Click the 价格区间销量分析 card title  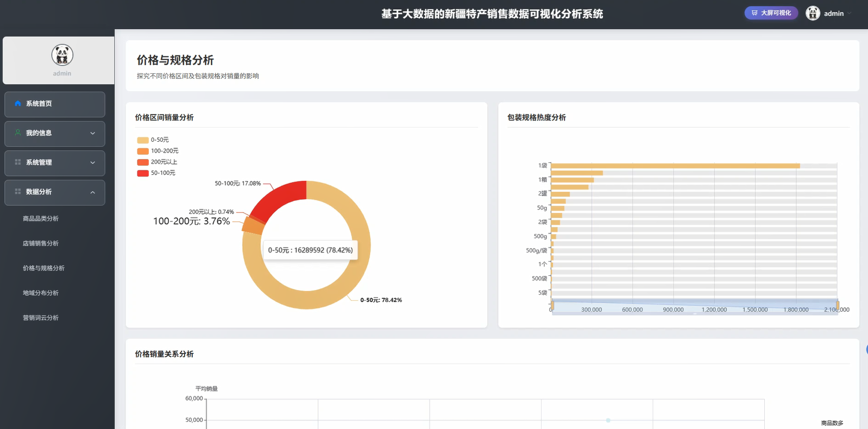tap(164, 117)
